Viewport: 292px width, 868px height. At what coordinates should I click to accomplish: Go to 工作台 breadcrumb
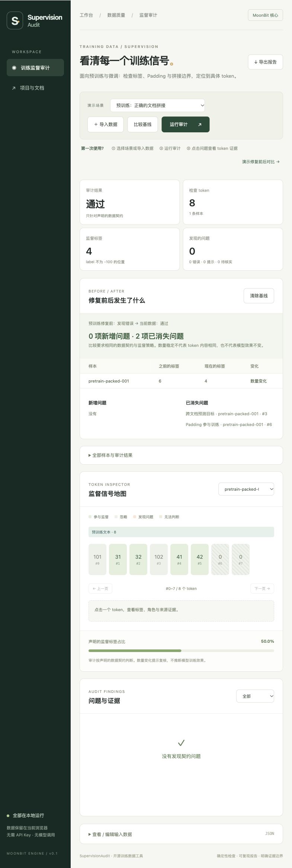click(x=86, y=15)
